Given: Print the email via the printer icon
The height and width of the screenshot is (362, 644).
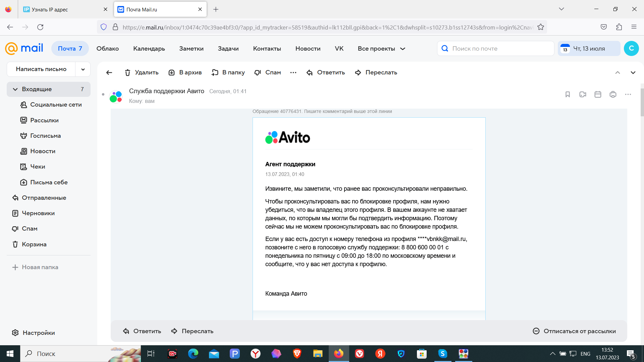Looking at the screenshot, I should tap(613, 95).
